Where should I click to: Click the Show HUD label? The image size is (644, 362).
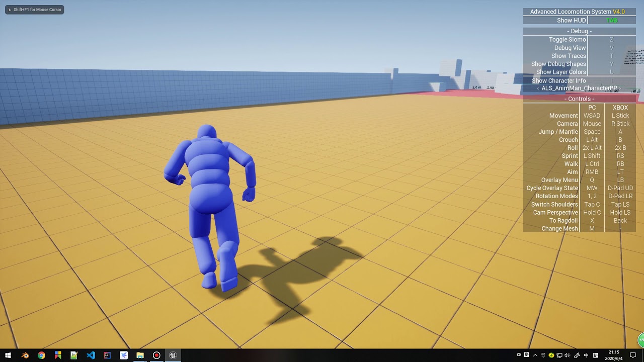(x=572, y=21)
